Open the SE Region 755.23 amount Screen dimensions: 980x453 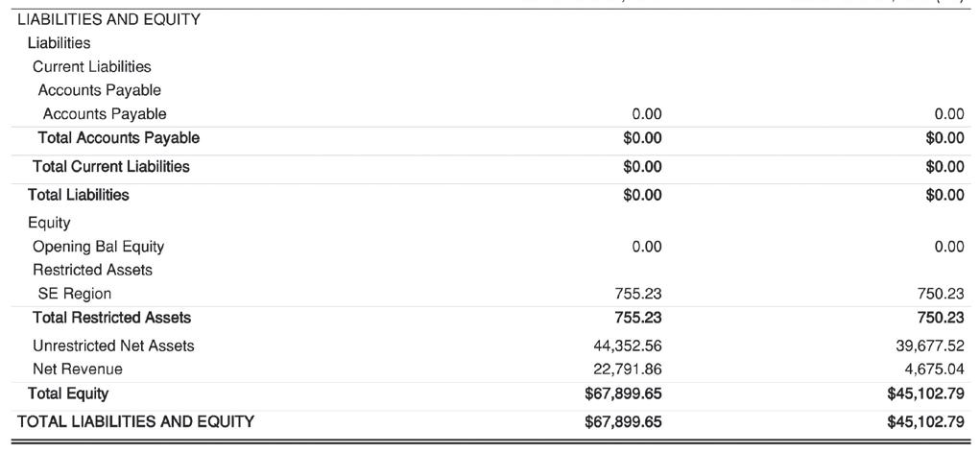(x=638, y=294)
